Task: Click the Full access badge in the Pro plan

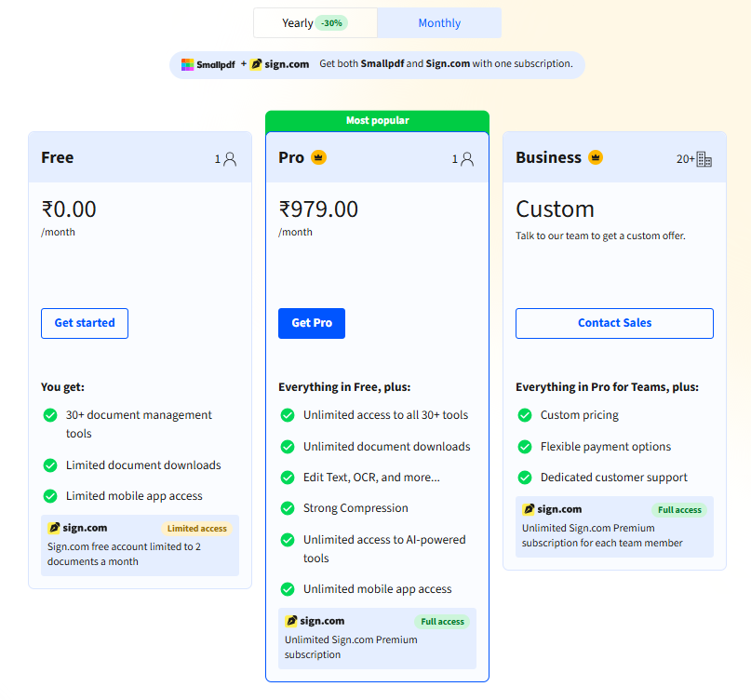Action: (442, 622)
